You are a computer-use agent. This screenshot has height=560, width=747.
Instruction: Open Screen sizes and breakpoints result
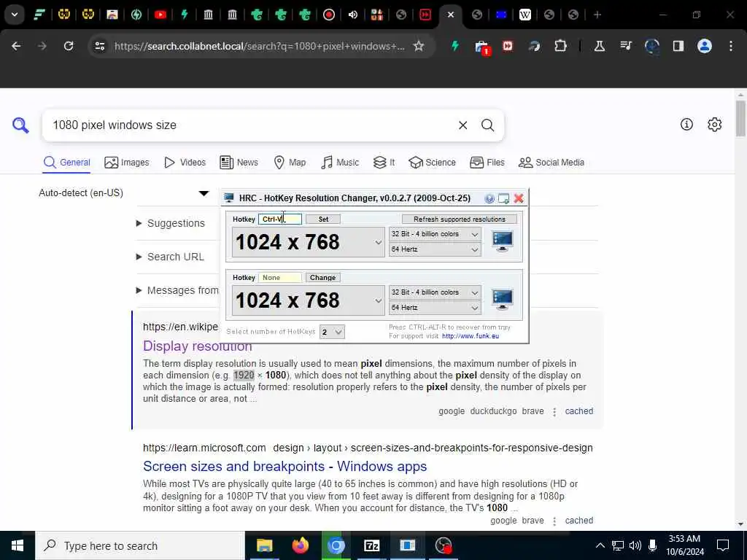click(285, 466)
